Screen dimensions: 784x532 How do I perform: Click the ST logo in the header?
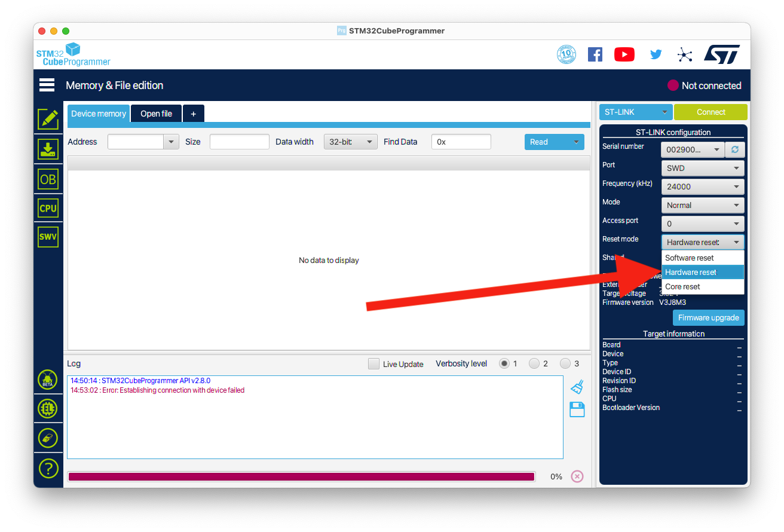point(722,54)
